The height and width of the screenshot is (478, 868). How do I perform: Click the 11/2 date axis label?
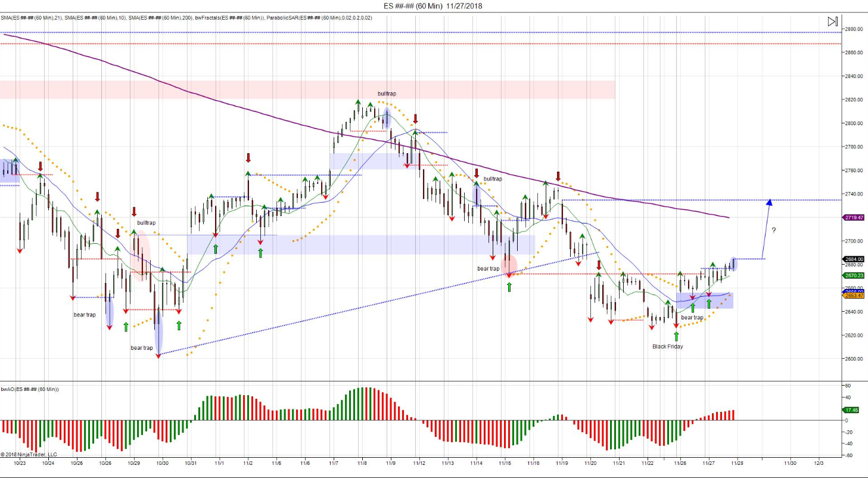click(x=248, y=463)
